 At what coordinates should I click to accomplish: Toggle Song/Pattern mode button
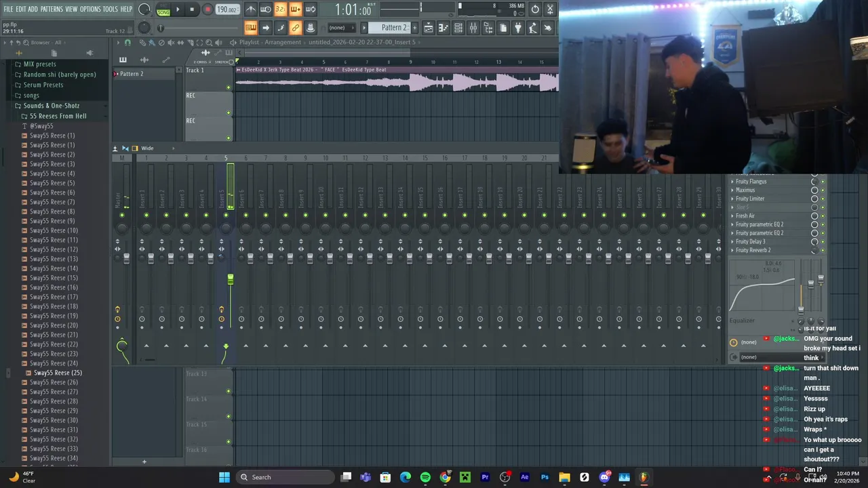[163, 9]
